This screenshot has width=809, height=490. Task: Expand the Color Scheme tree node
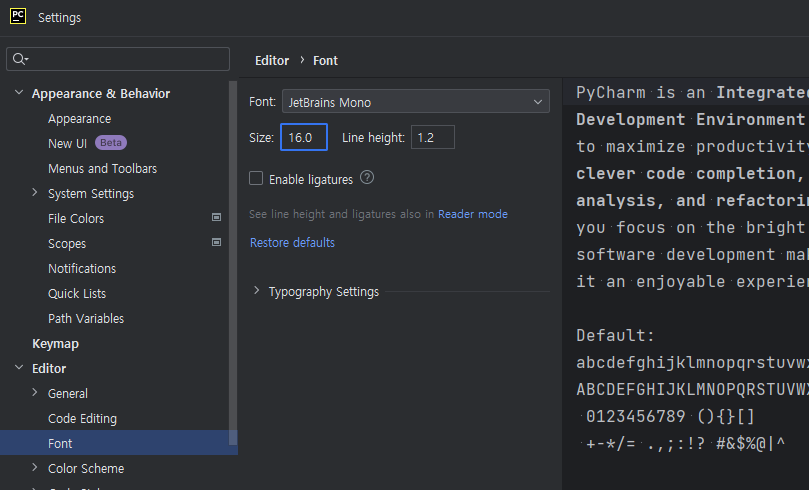click(36, 468)
